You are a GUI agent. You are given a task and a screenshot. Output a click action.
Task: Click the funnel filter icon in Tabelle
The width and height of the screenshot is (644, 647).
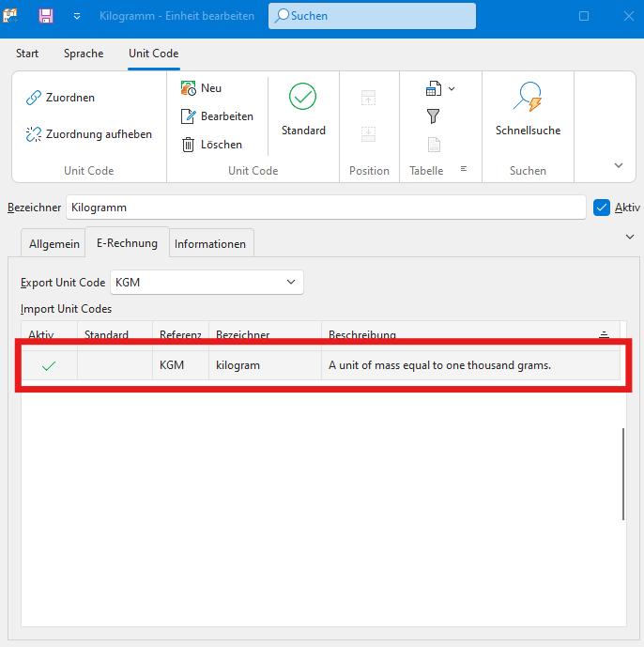click(x=433, y=116)
